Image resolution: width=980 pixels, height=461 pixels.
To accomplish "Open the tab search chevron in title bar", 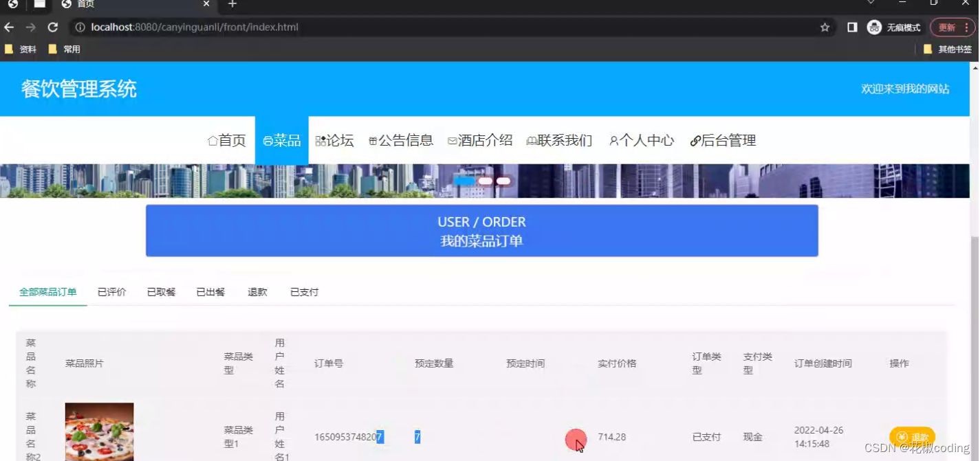I will (x=871, y=3).
